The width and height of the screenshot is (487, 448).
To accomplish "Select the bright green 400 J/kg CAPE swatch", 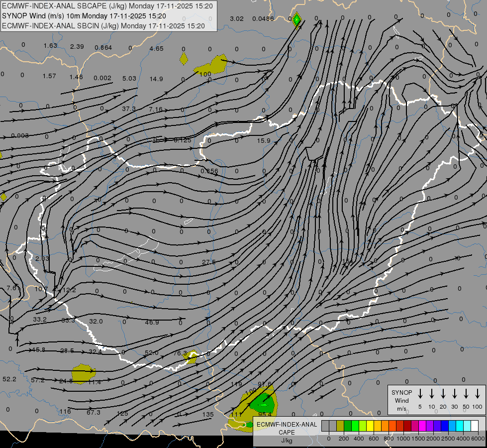I will coord(355,426).
